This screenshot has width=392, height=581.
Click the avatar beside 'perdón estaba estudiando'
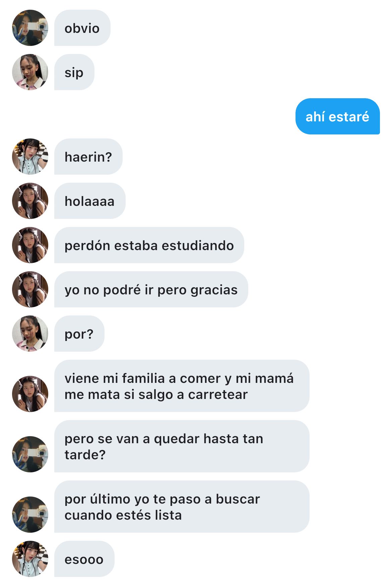pyautogui.click(x=30, y=245)
